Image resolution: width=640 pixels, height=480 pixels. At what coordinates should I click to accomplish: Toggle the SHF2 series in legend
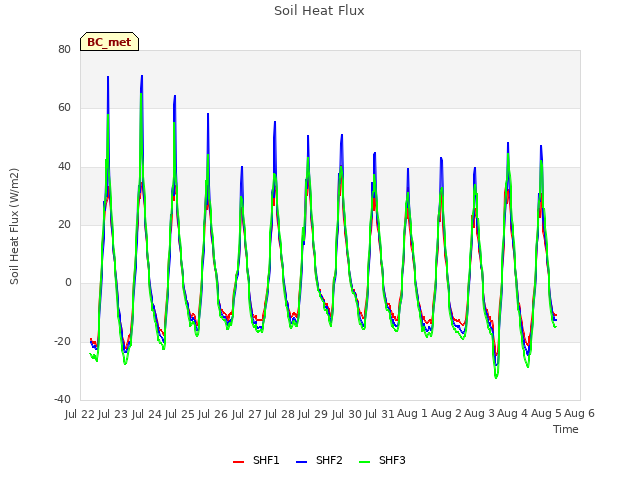[x=319, y=460]
